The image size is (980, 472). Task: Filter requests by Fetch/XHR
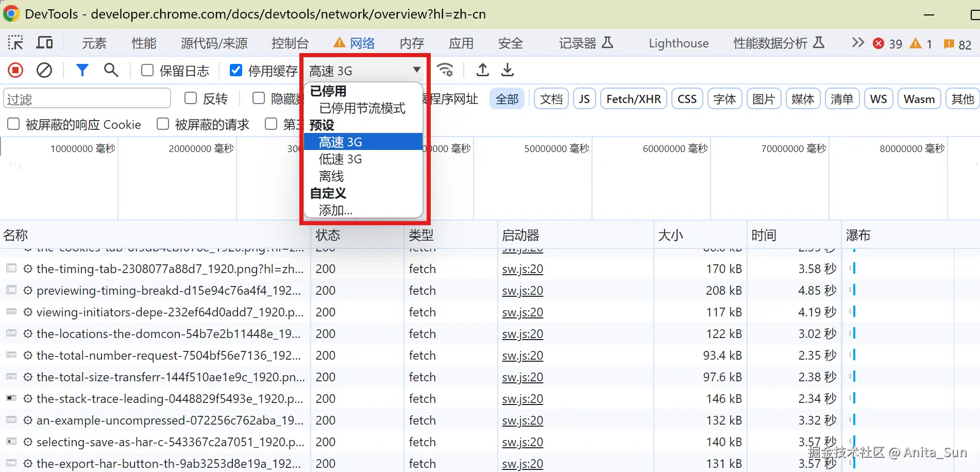tap(634, 99)
